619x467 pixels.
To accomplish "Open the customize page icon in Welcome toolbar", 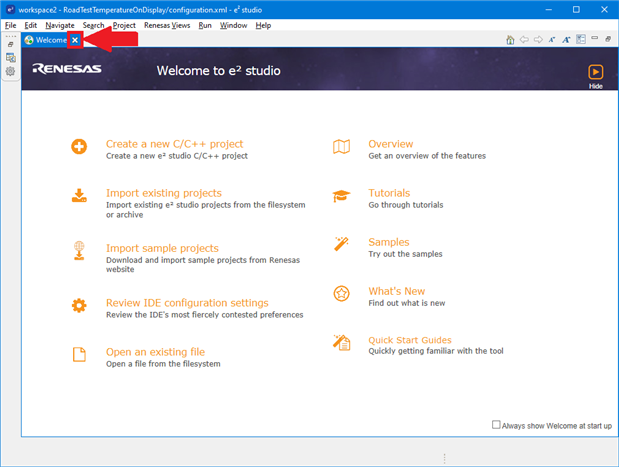I will coord(581,39).
